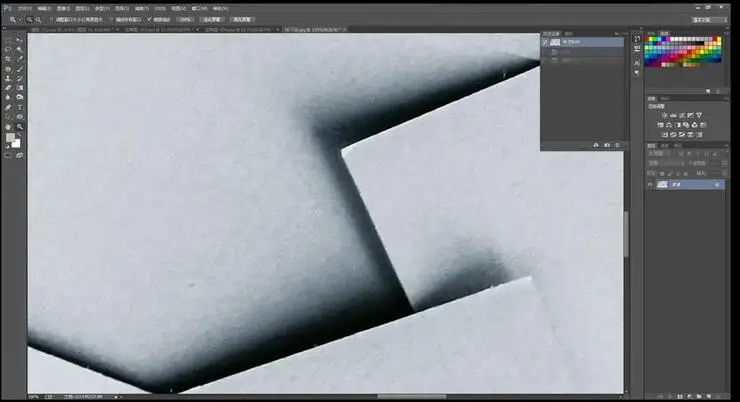Add a Hue/Saturation adjustment
Viewport: 740px width, 402px height.
pyautogui.click(x=660, y=126)
